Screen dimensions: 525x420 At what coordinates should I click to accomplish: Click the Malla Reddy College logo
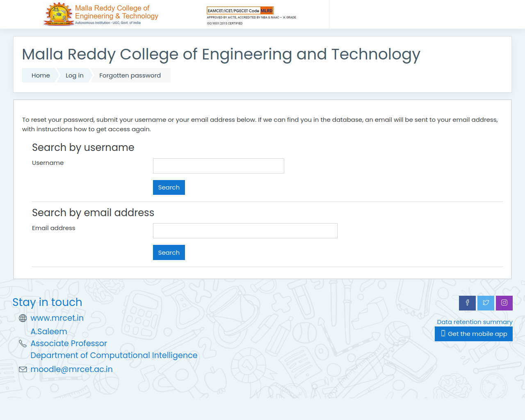click(x=101, y=14)
